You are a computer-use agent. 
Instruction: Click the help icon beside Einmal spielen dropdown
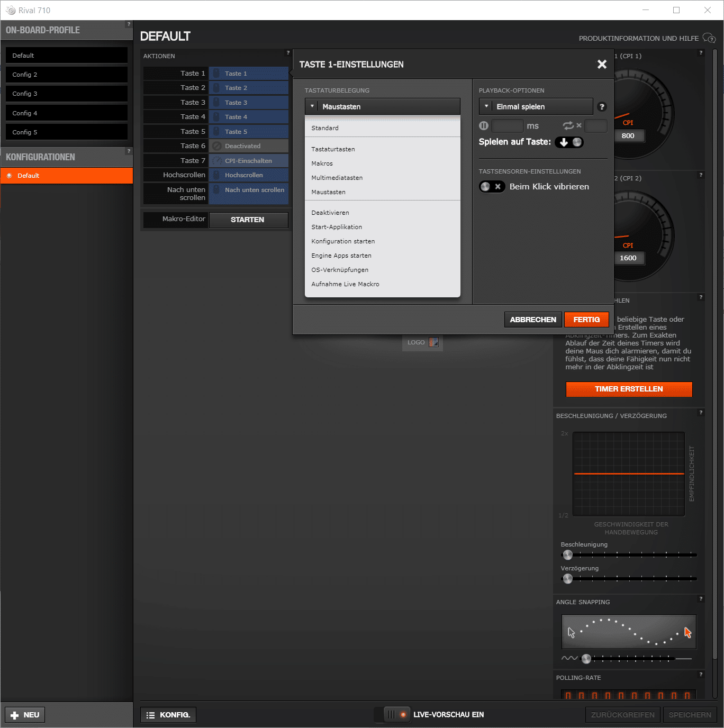(x=601, y=107)
